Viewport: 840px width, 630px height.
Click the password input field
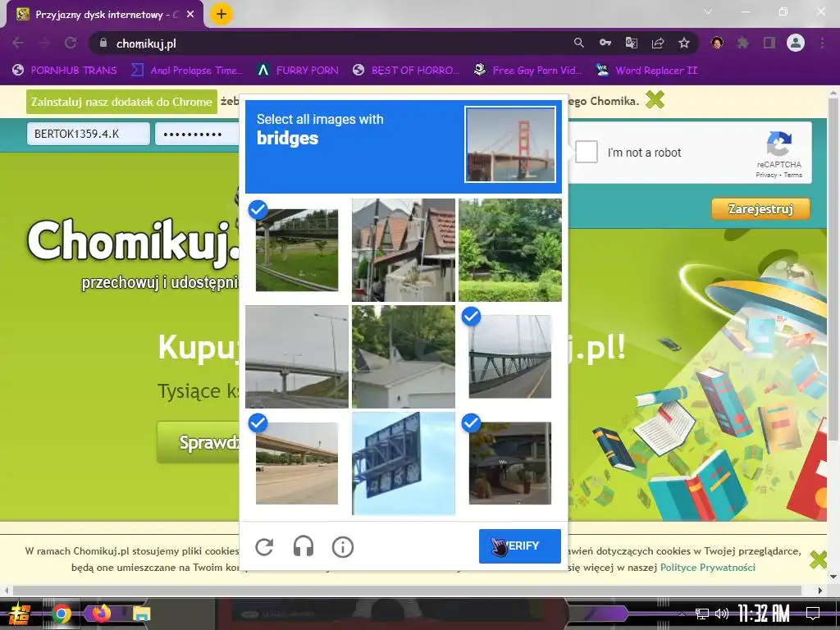[x=197, y=134]
